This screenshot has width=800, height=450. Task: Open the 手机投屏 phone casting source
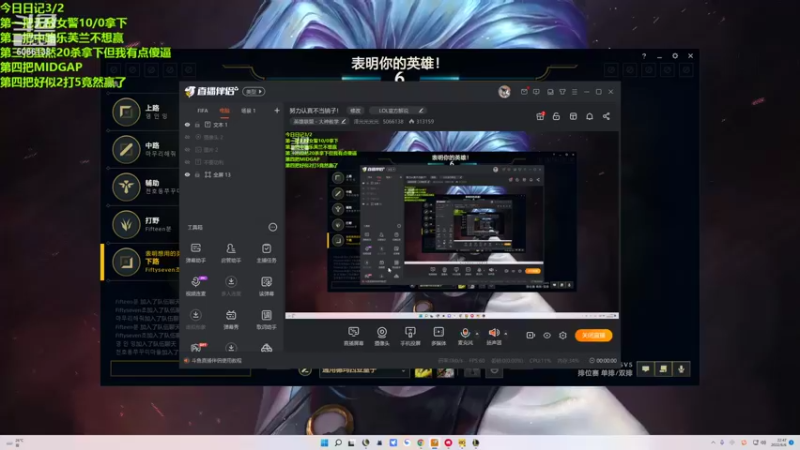(x=410, y=336)
